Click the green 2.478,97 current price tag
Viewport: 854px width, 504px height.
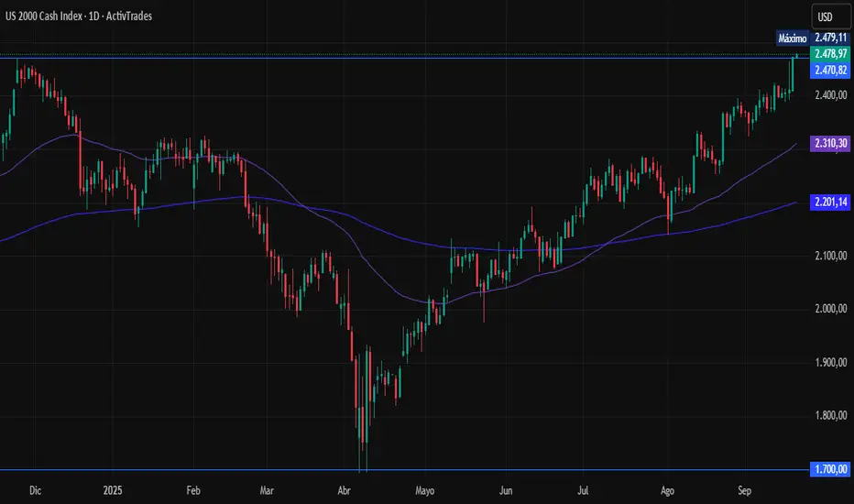coord(830,53)
